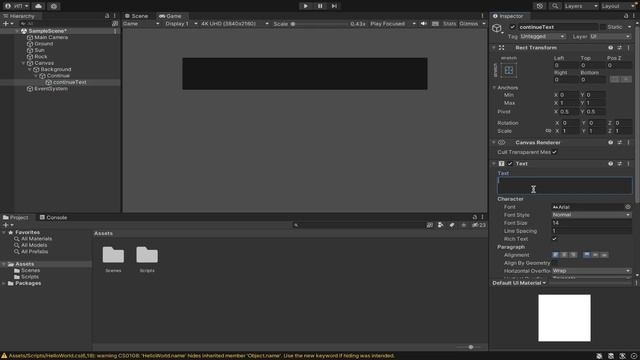Switch to the Console tab
This screenshot has width=640, height=360.
coord(53,218)
